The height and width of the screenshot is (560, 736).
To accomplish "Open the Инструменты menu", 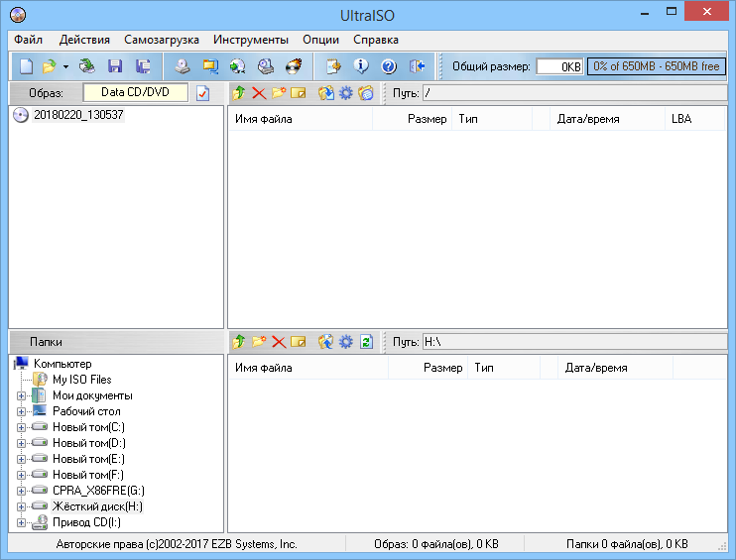I will 251,40.
